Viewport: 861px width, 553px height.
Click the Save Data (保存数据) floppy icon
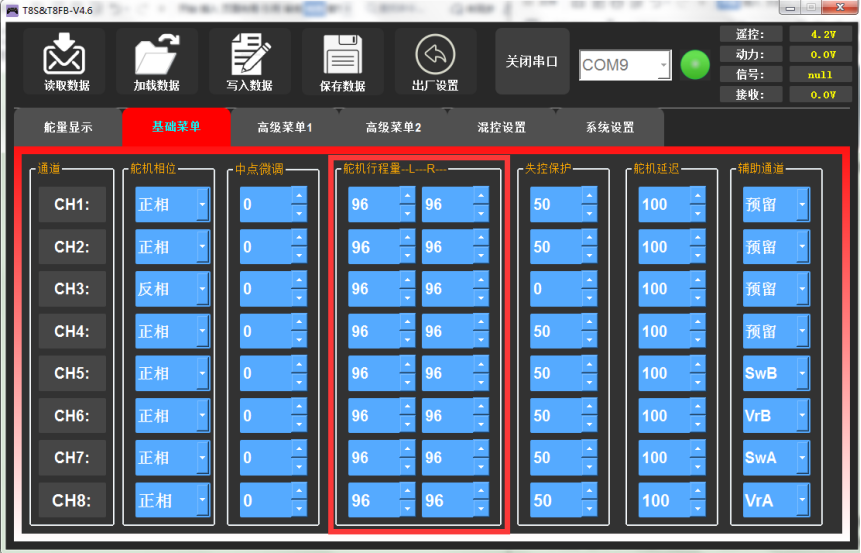click(342, 54)
